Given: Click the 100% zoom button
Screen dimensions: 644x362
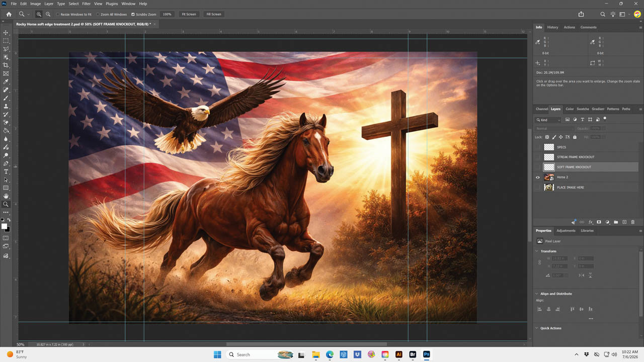Looking at the screenshot, I should pos(167,14).
